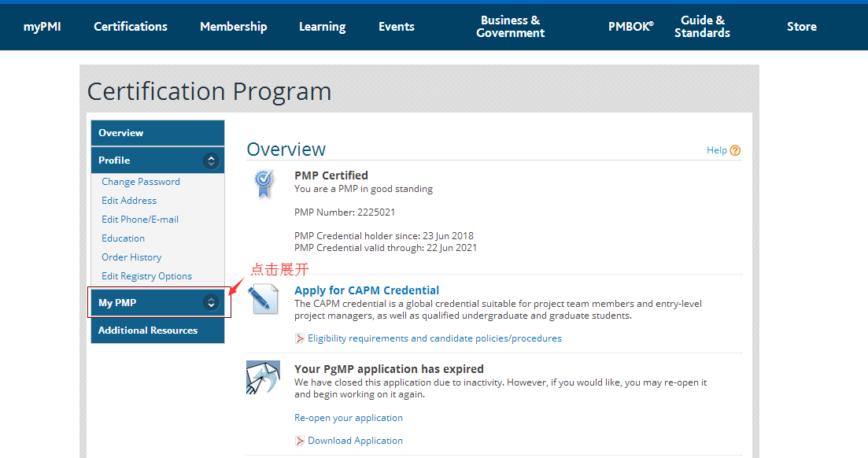The height and width of the screenshot is (458, 868).
Task: Click 'Your PgMP application has expired' heading
Action: click(389, 369)
